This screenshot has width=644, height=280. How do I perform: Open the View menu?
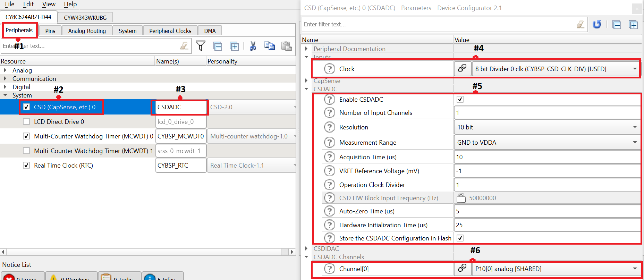click(49, 4)
